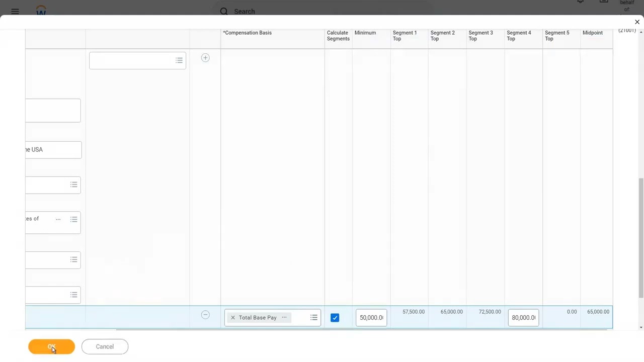This screenshot has width=644, height=362.
Task: Close the dialog with the X icon
Action: [637, 22]
